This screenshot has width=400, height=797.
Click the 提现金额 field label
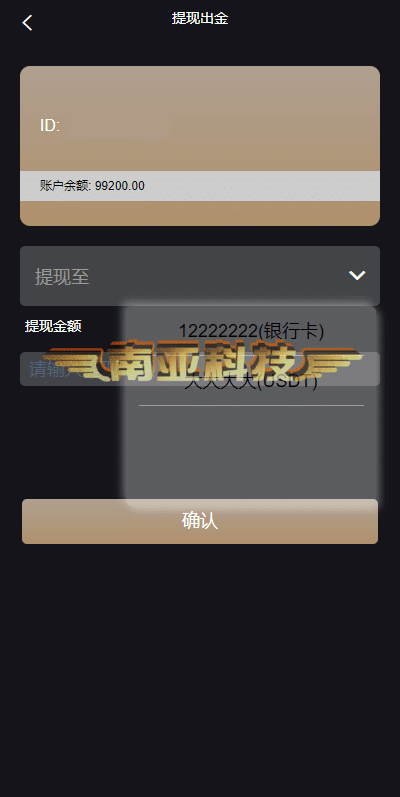point(53,326)
